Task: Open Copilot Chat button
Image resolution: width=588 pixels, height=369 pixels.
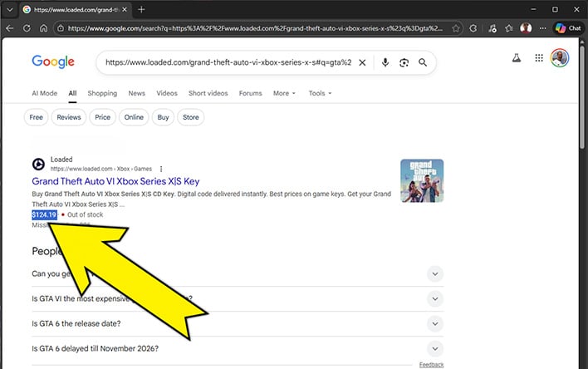Action: click(568, 28)
